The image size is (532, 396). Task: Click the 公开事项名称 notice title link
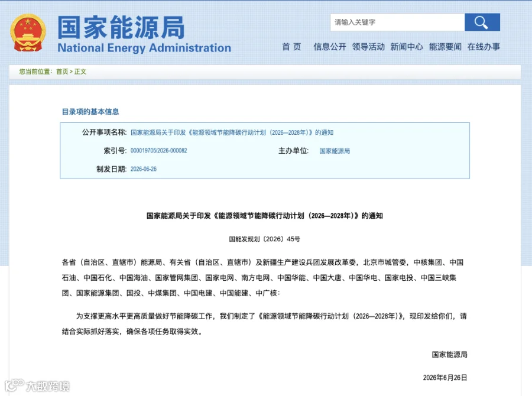232,132
